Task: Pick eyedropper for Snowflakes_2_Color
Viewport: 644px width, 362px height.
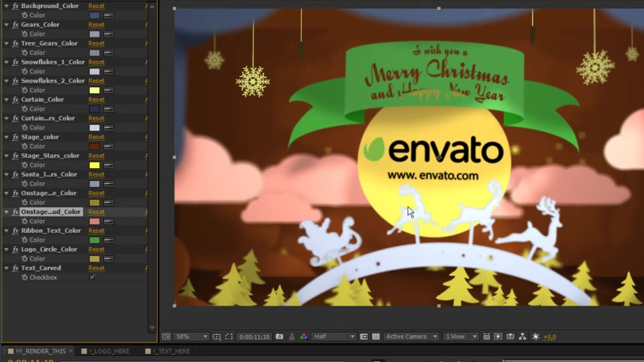Action: click(x=109, y=90)
